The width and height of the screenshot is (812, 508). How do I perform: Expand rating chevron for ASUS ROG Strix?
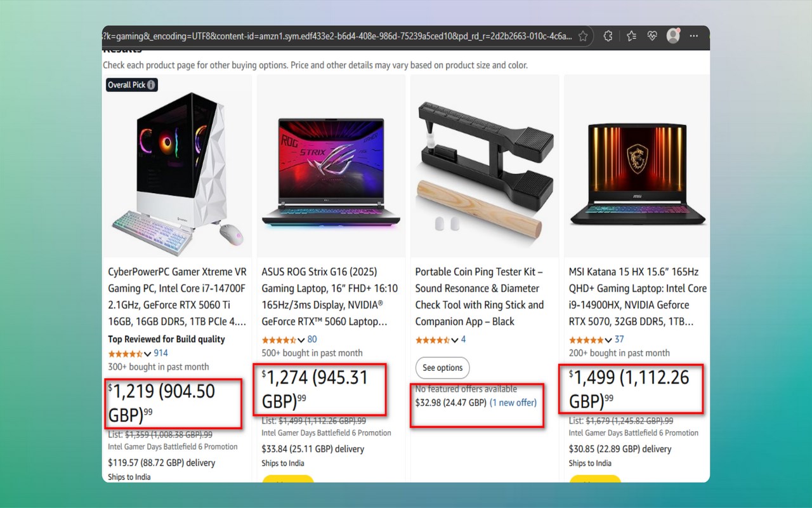[x=301, y=340]
